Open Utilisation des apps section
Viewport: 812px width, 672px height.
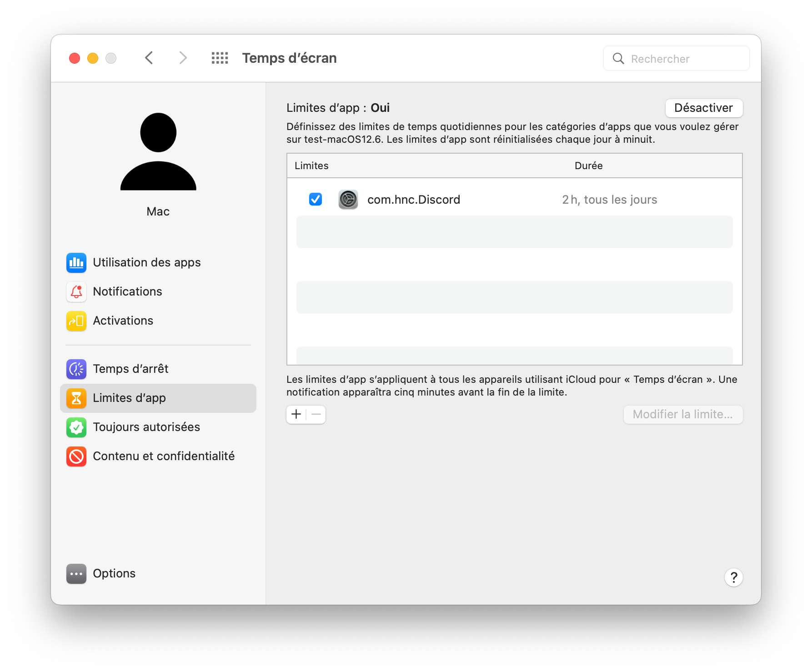(158, 263)
